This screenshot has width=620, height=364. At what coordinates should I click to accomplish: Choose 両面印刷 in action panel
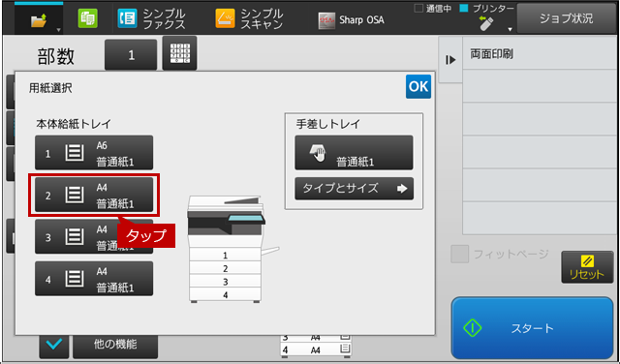[x=540, y=54]
